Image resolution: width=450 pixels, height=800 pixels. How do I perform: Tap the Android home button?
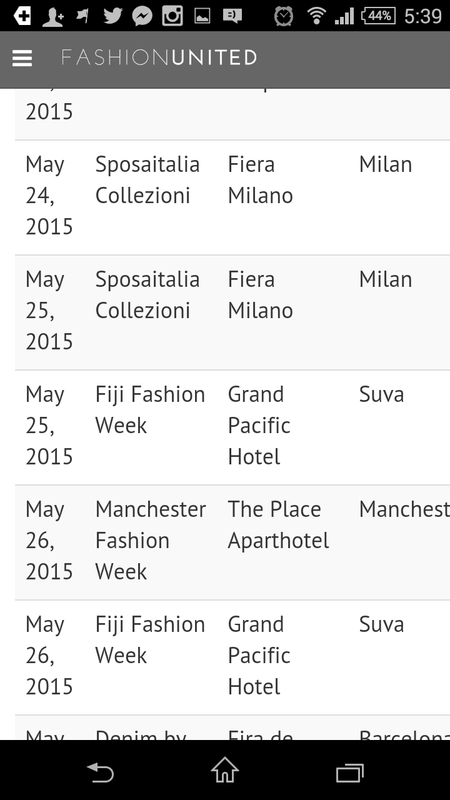[225, 770]
